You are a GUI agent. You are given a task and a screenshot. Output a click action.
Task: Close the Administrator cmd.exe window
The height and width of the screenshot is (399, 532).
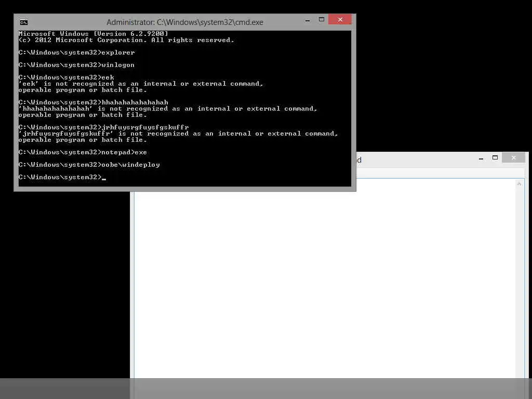pyautogui.click(x=340, y=19)
